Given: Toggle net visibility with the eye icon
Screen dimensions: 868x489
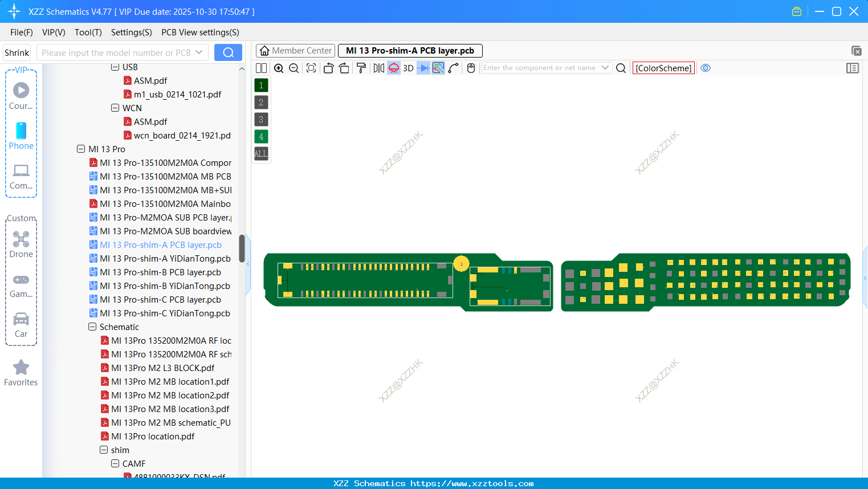Looking at the screenshot, I should point(706,68).
